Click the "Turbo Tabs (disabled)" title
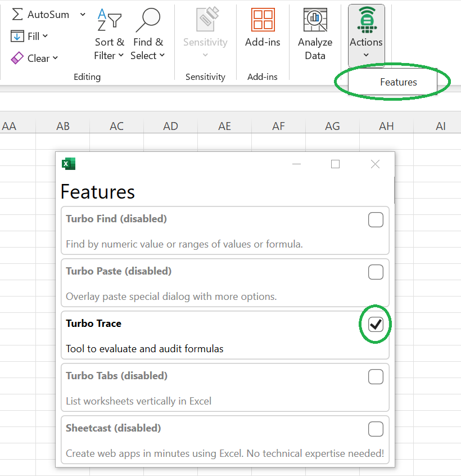461x476 pixels. coord(117,376)
